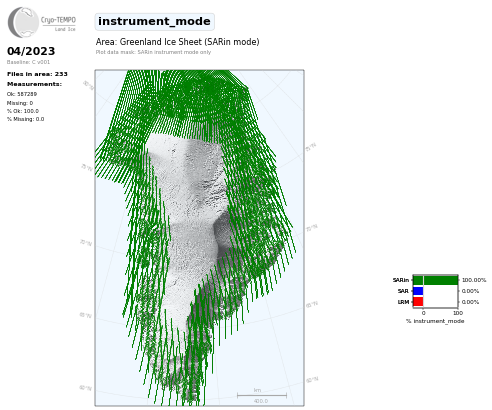Select the instrument_mode title label
The width and height of the screenshot is (492, 410).
pyautogui.click(x=154, y=22)
